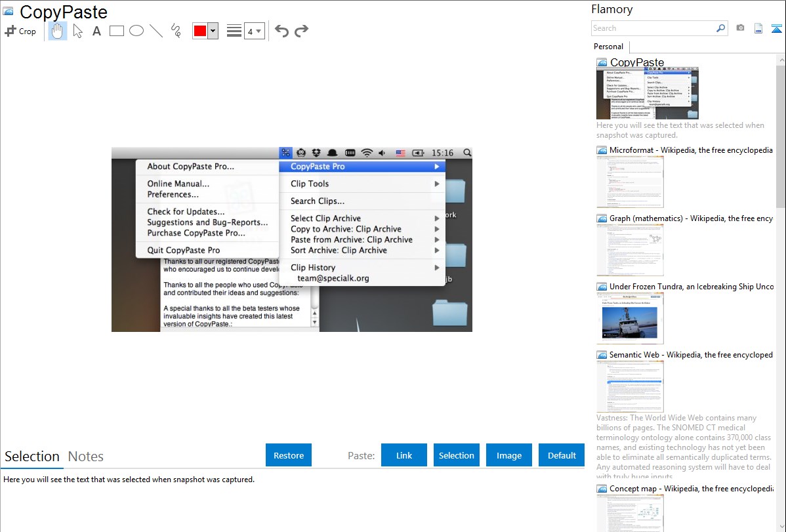Image resolution: width=786 pixels, height=532 pixels.
Task: Click the Paste Selection button
Action: [x=457, y=455]
